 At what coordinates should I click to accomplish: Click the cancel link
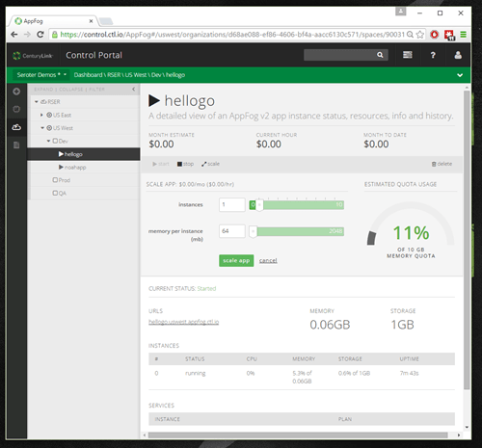pos(268,260)
